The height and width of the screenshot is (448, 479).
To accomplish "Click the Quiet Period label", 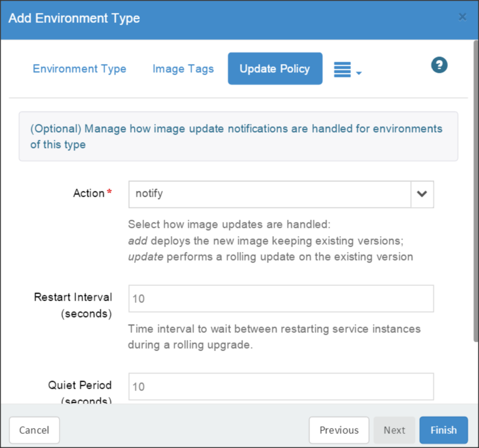I will click(x=80, y=386).
